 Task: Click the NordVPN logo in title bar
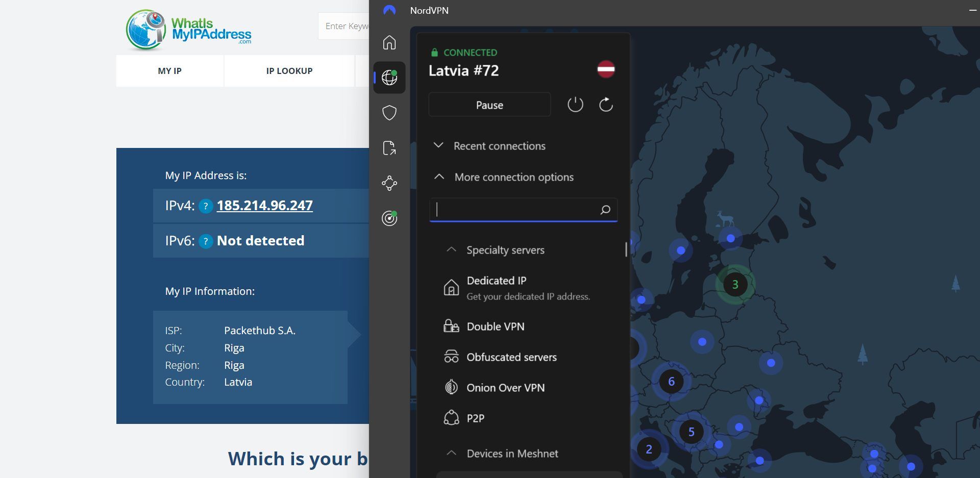(389, 10)
